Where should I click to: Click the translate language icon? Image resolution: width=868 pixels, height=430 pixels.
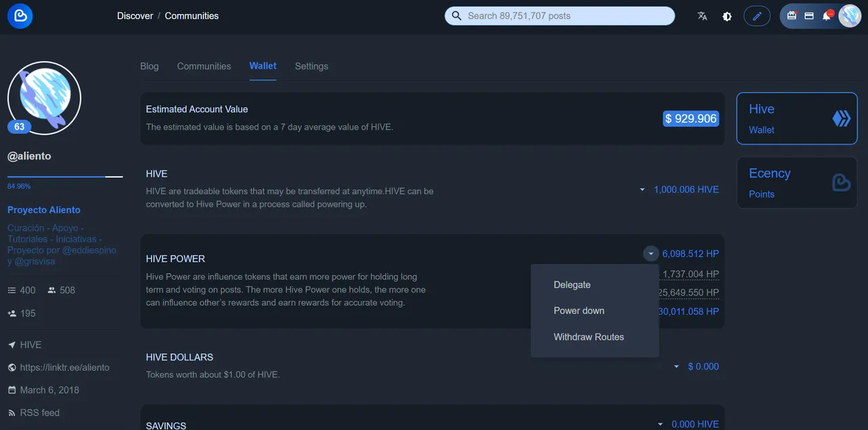(703, 16)
